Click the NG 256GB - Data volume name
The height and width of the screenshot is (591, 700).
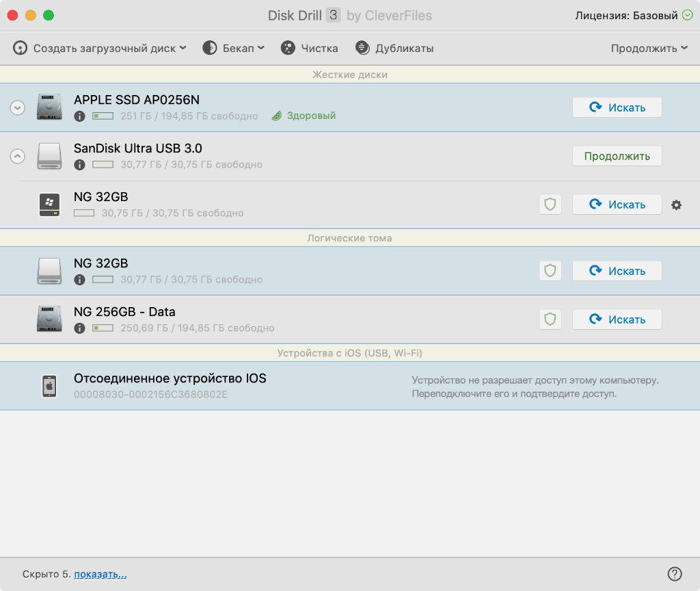[124, 312]
